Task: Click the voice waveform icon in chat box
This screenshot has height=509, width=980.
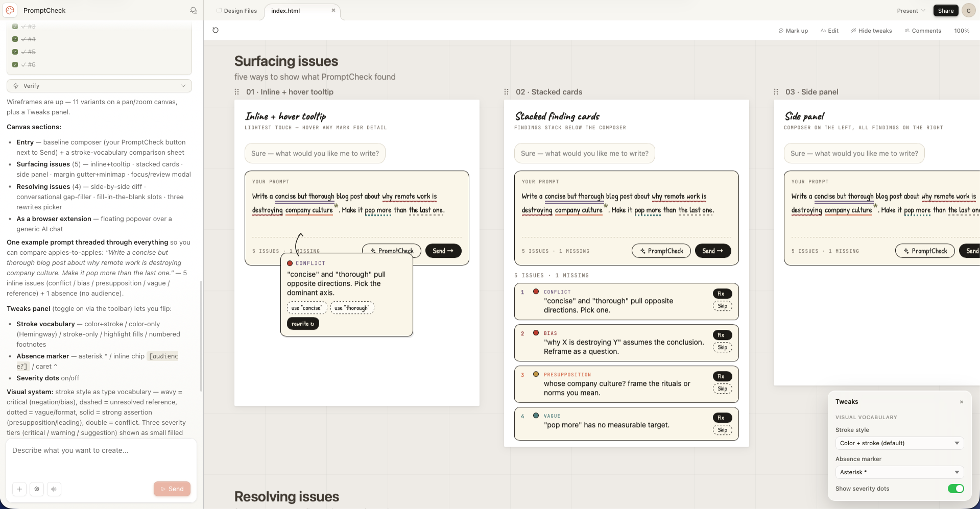Action: pyautogui.click(x=54, y=489)
